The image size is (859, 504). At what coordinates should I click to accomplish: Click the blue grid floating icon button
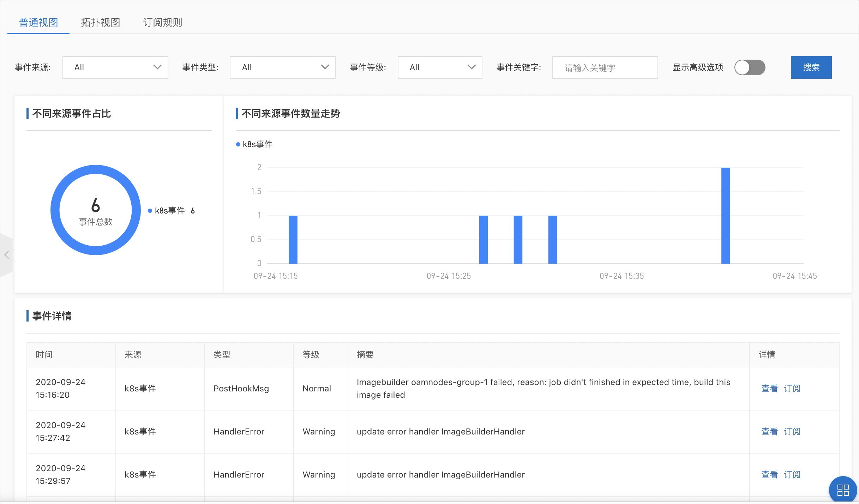(843, 490)
